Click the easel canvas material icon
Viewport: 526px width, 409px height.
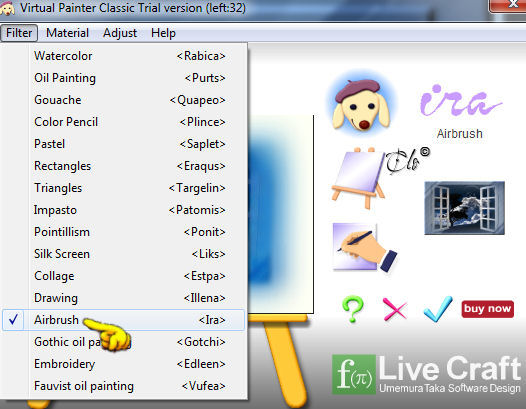pyautogui.click(x=358, y=178)
